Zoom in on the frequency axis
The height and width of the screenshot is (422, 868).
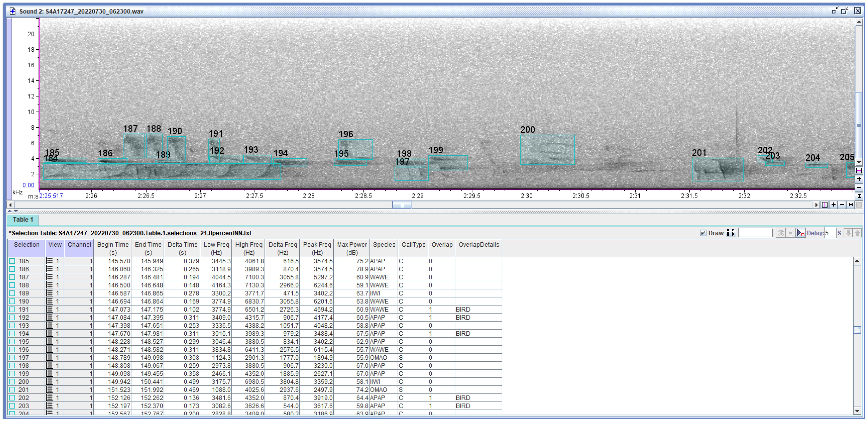point(859,179)
